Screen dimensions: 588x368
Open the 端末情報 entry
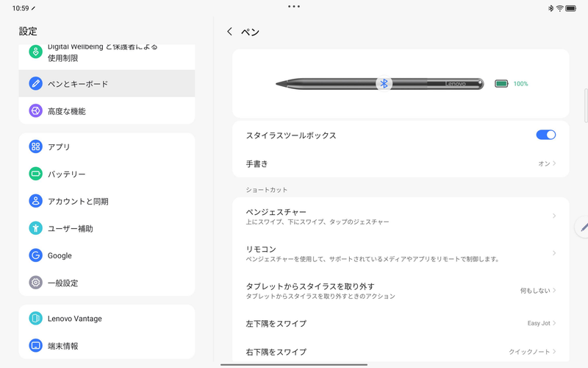pos(107,345)
